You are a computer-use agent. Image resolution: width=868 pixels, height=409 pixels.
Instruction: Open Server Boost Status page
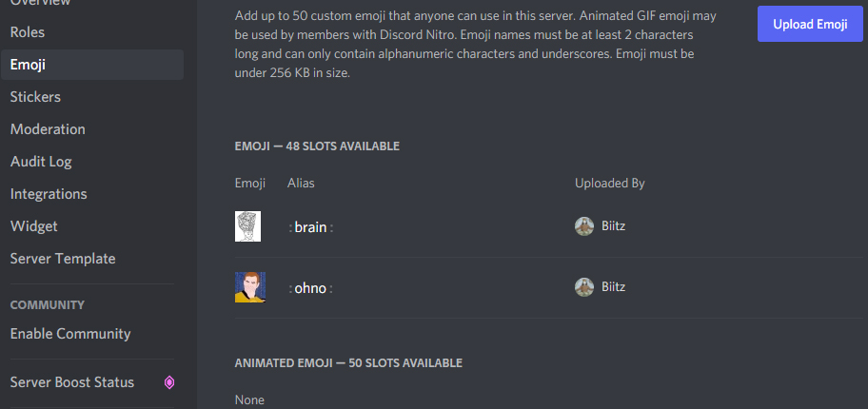(x=92, y=382)
